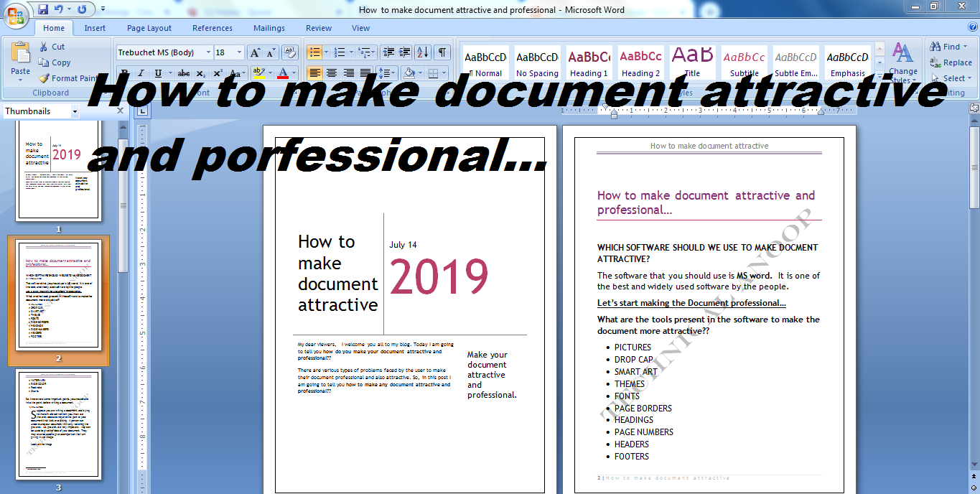Apply subscript formatting
The height and width of the screenshot is (494, 980).
click(x=201, y=73)
